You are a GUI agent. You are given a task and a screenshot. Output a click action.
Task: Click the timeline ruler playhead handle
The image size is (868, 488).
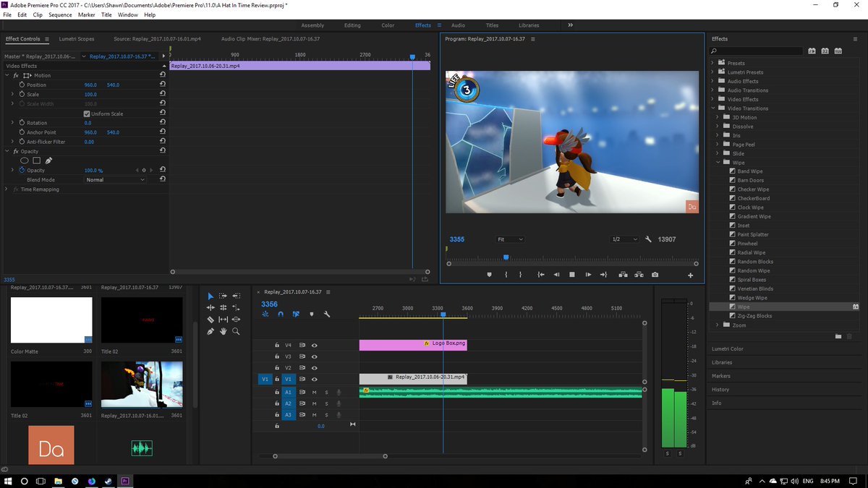click(443, 315)
